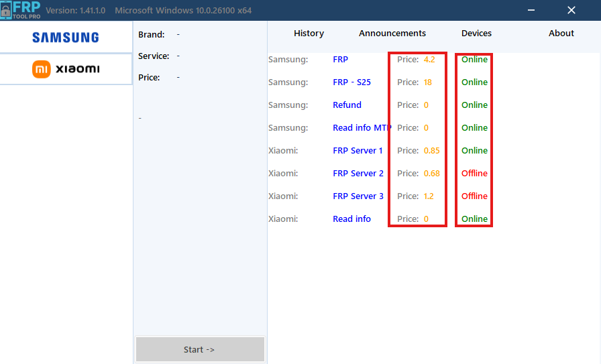Click the Xiaomi Mi logo icon
The image size is (601, 364).
tap(42, 69)
